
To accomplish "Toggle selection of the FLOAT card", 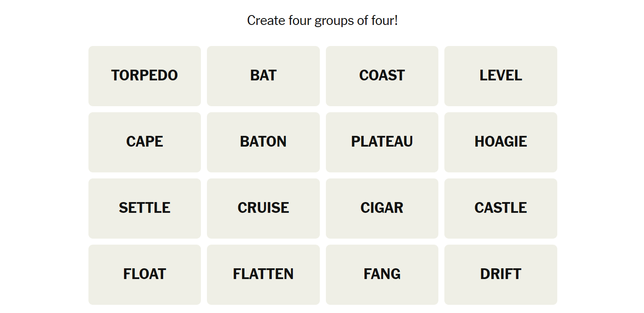I will (x=145, y=274).
